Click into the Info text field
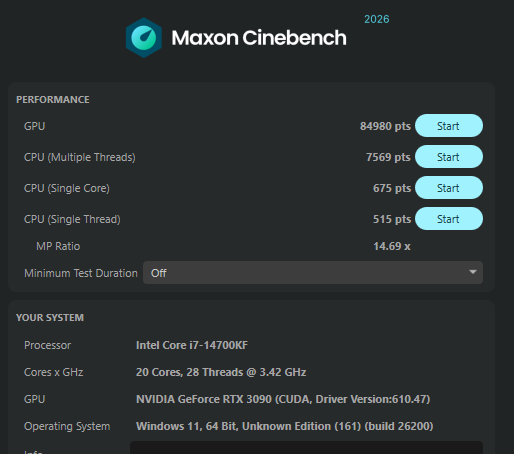Viewport: 514px width, 454px height. tap(306, 448)
